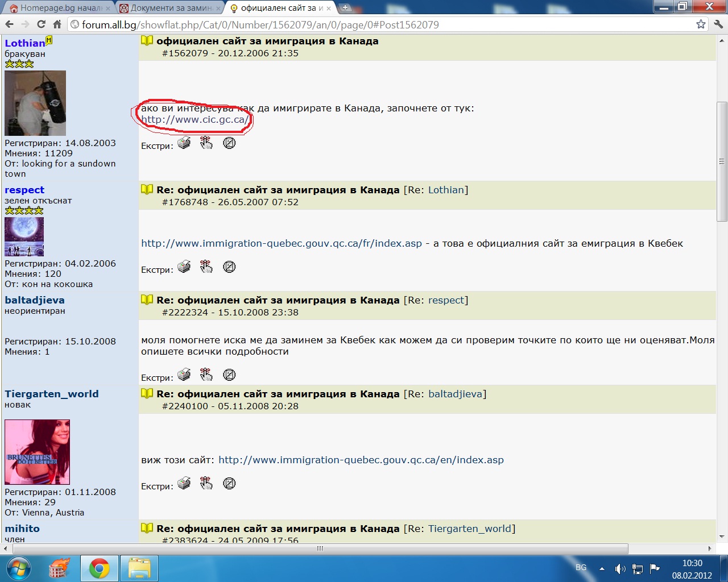Reload the page in the browser
The width and height of the screenshot is (728, 582).
41,24
